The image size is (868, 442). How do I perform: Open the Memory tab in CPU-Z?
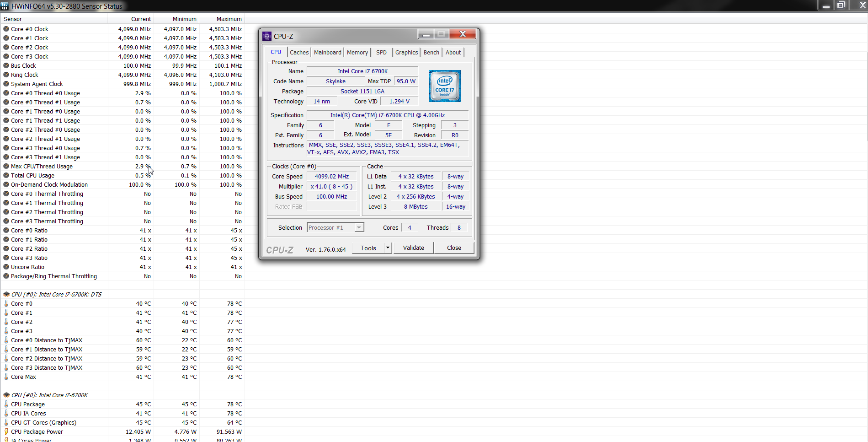(x=357, y=53)
